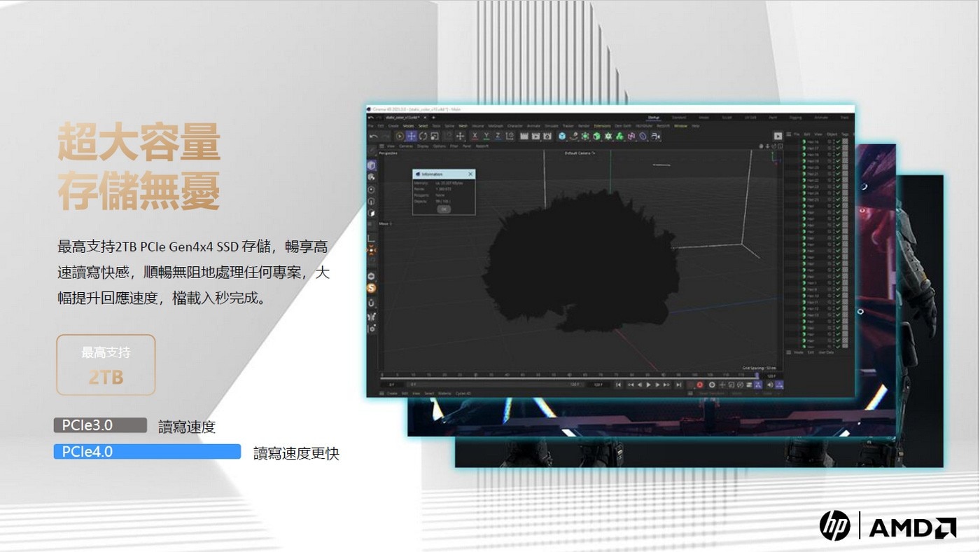Click the Render View clapperboard icon
980x552 pixels.
coord(524,137)
